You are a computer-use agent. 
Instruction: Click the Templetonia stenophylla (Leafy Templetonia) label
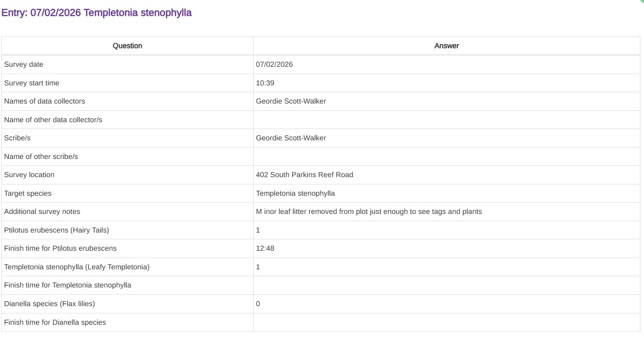[77, 267]
